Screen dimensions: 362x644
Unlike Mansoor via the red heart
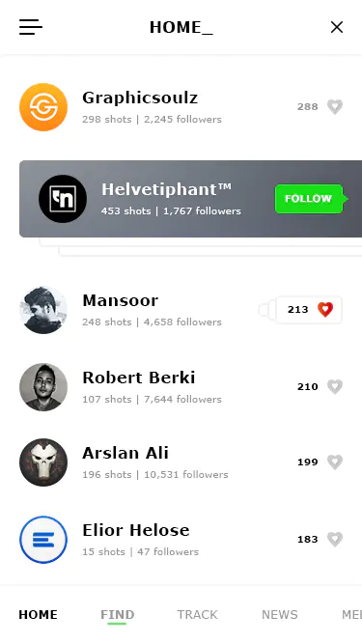tap(325, 309)
